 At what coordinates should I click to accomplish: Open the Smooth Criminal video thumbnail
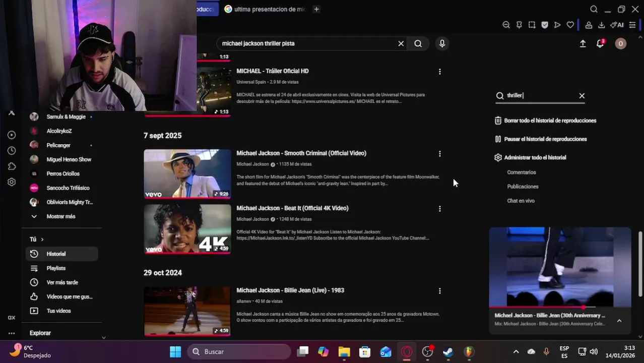(187, 173)
